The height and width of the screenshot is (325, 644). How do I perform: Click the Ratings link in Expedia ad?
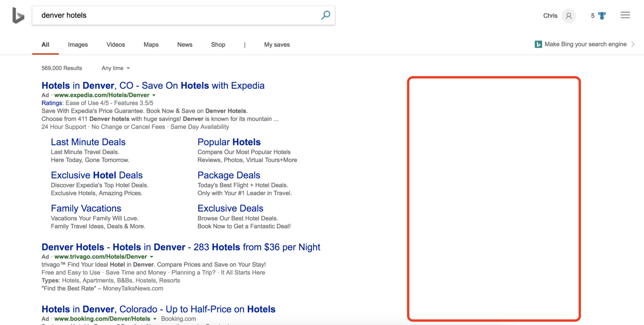click(x=52, y=103)
